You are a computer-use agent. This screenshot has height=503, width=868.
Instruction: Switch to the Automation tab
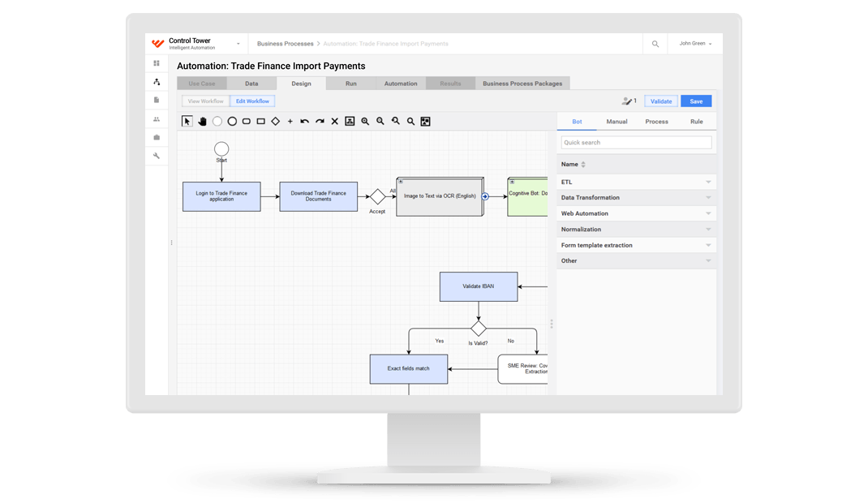pos(401,84)
